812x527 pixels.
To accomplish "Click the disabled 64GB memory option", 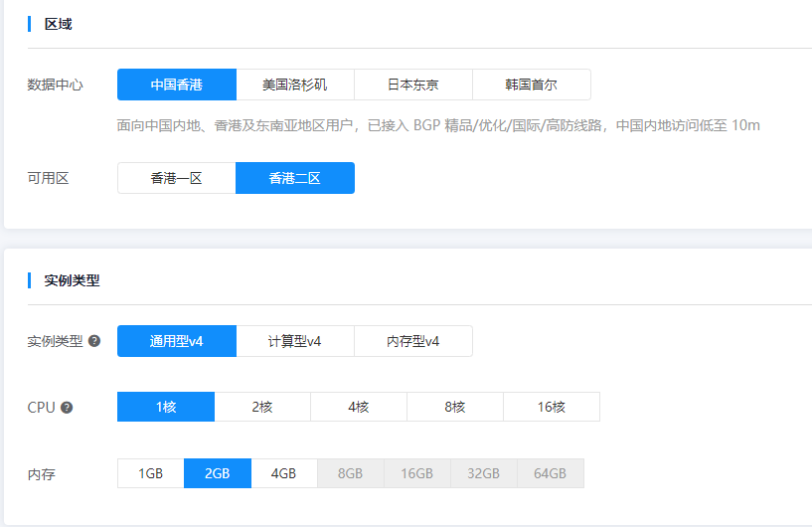I will tap(551, 473).
